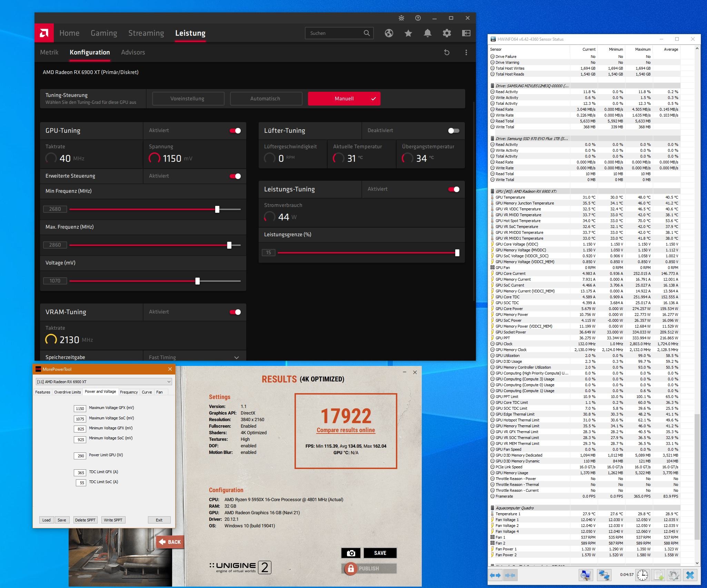
Task: Open the help question mark icon in Radeon Software
Action: (418, 18)
